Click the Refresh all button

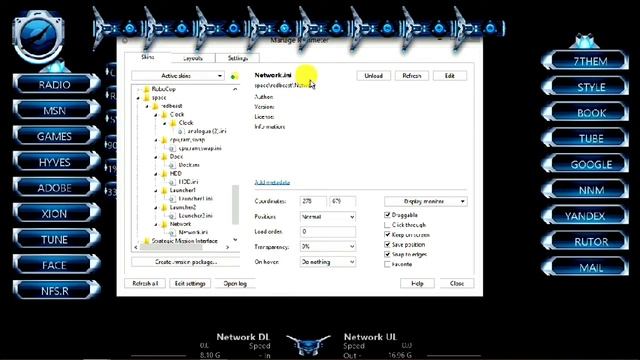[145, 283]
